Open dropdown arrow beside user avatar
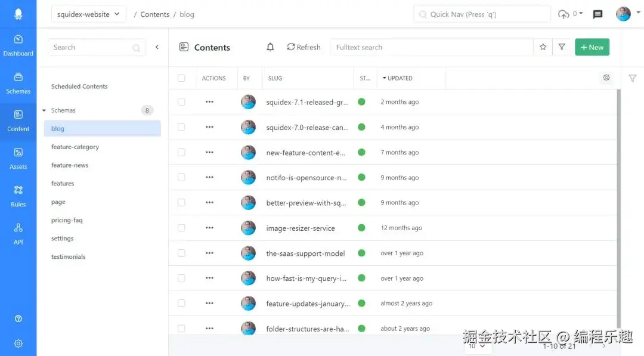The height and width of the screenshot is (356, 644). point(638,13)
